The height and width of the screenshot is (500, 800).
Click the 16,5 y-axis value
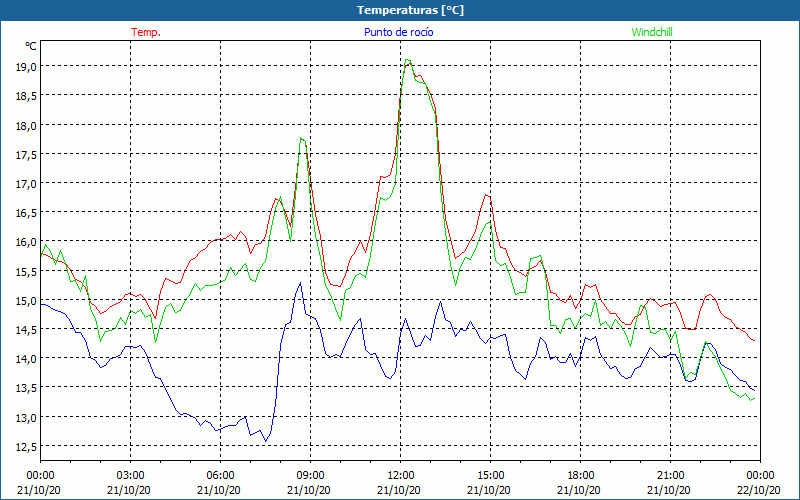tap(26, 212)
